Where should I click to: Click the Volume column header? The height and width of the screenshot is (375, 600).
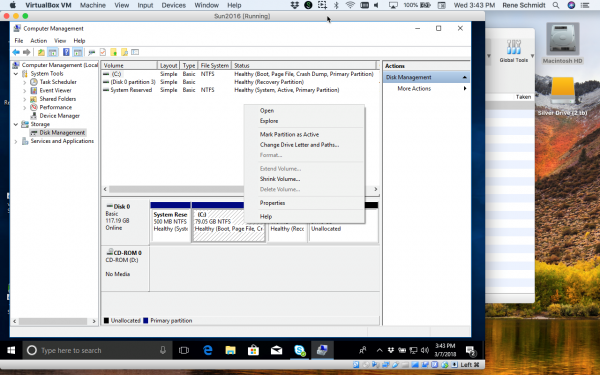pyautogui.click(x=129, y=65)
